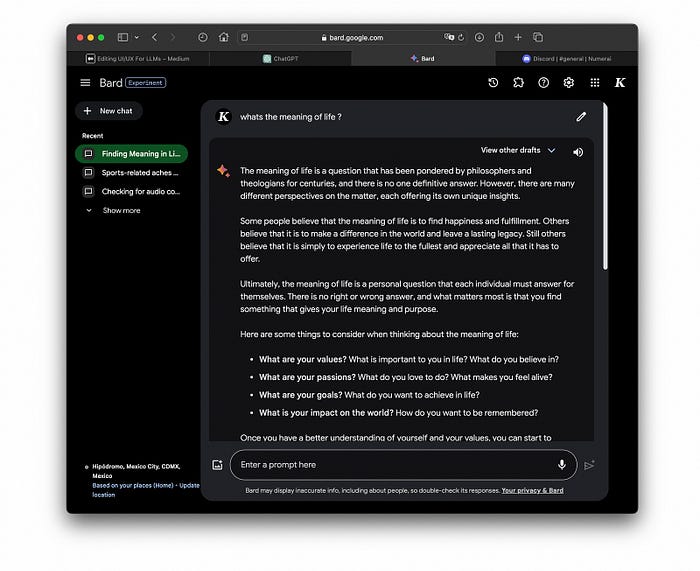700x571 pixels.
Task: Click the K user avatar beside prompt
Action: point(224,117)
